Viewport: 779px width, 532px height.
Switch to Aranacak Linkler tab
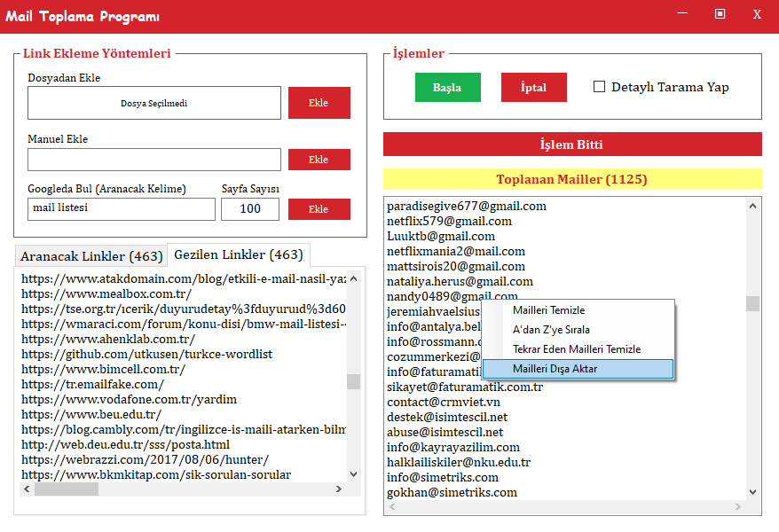(x=90, y=256)
